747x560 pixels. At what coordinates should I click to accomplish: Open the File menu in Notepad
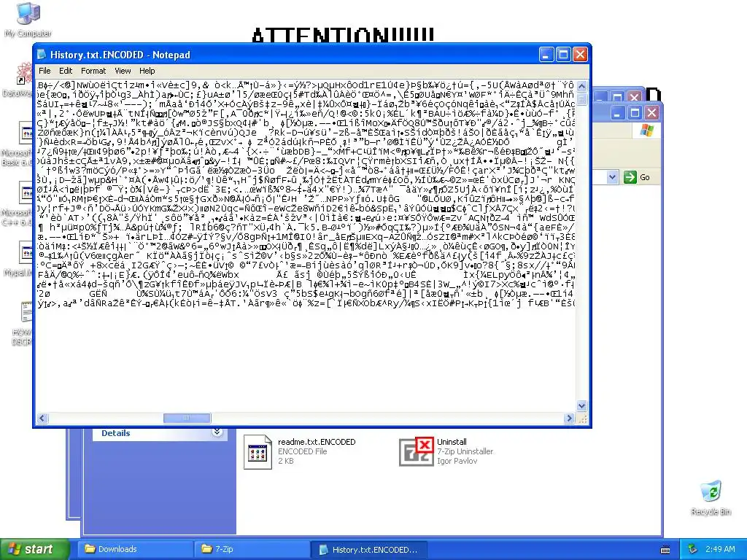(x=44, y=71)
